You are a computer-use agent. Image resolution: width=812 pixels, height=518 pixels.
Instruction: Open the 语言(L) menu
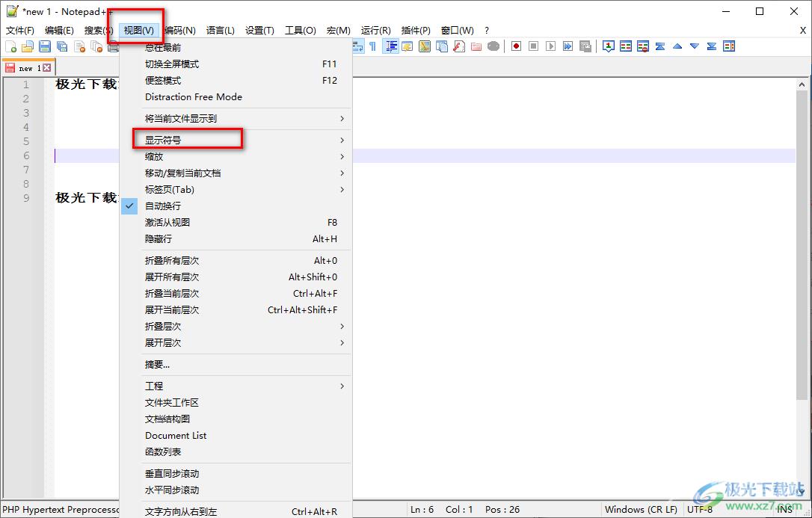(220, 31)
